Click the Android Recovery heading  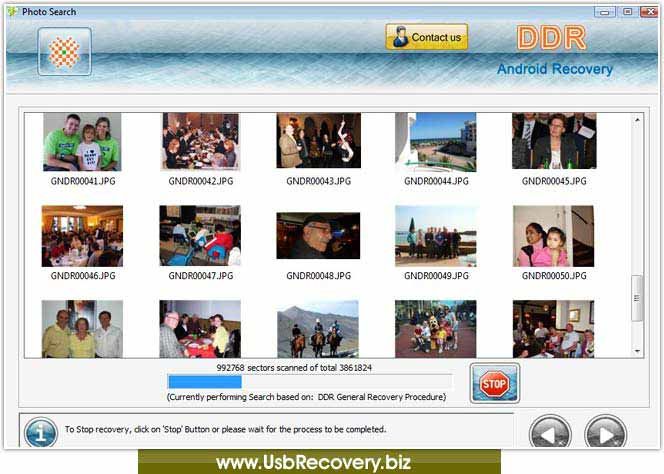click(555, 69)
